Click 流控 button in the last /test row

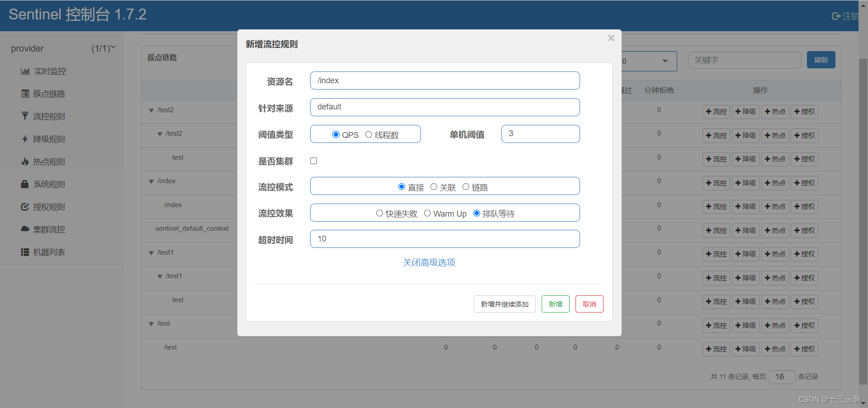716,349
